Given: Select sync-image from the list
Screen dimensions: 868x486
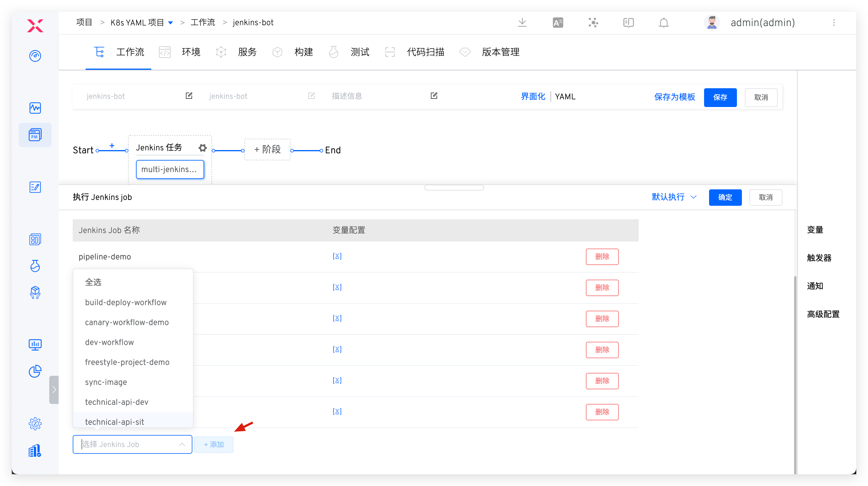Looking at the screenshot, I should tap(133, 382).
